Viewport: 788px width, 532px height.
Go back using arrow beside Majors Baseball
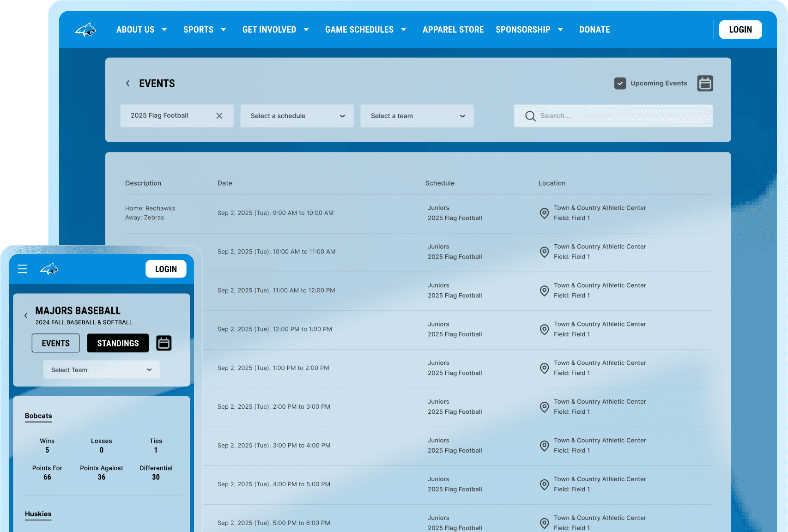tap(26, 316)
